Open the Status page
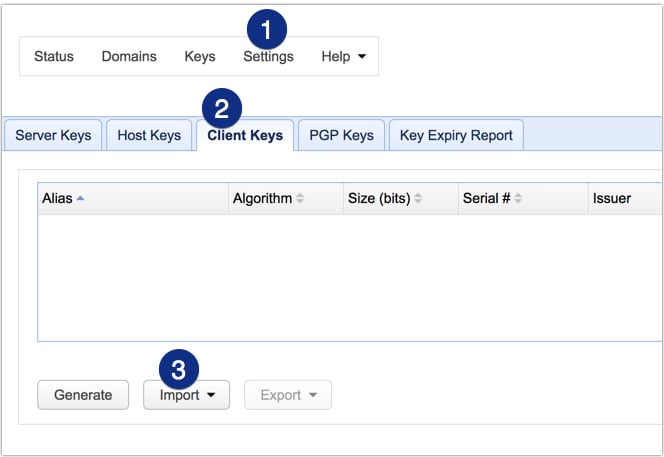 (54, 57)
